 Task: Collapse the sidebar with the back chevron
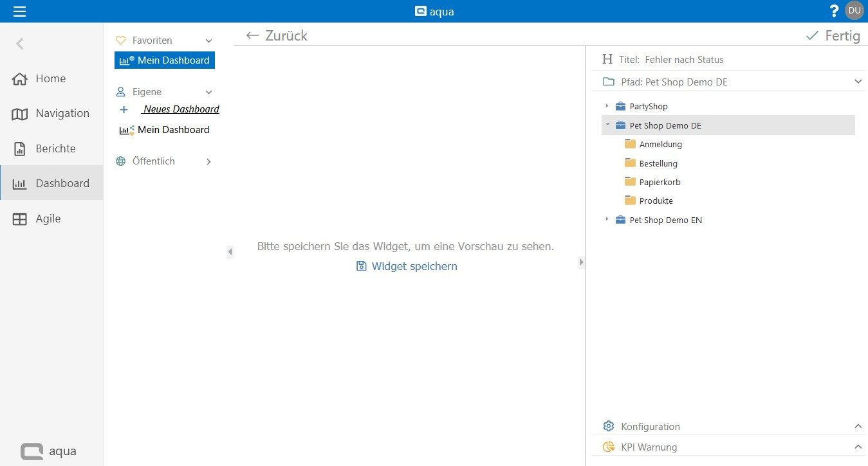[x=20, y=44]
